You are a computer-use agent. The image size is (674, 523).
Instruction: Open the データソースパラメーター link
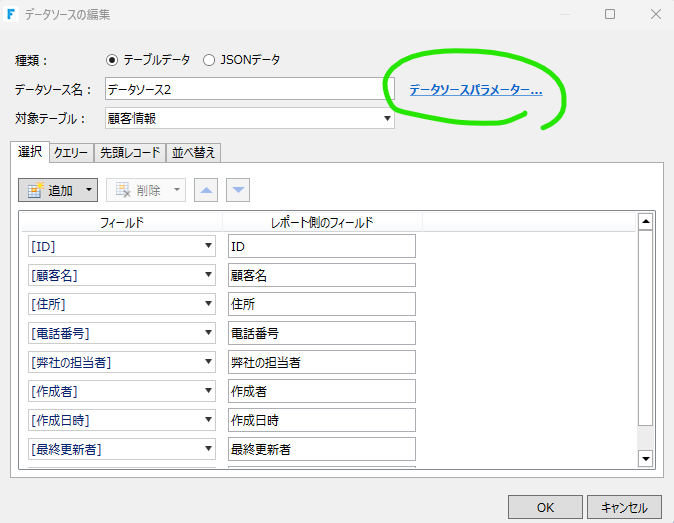point(475,90)
